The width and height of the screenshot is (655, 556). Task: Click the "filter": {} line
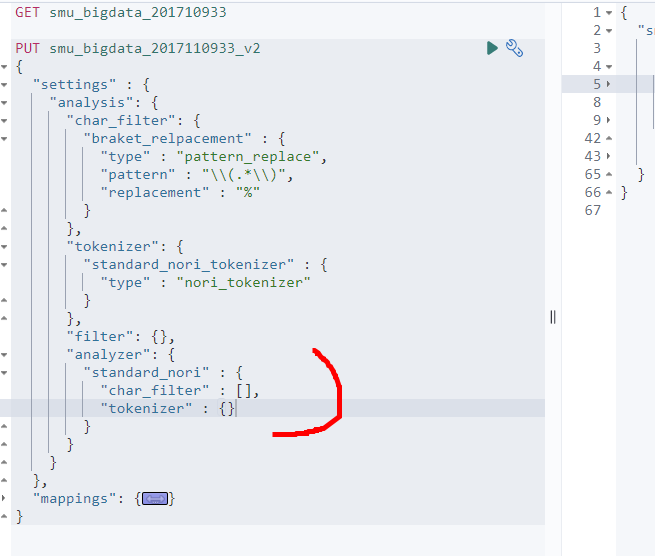point(121,337)
